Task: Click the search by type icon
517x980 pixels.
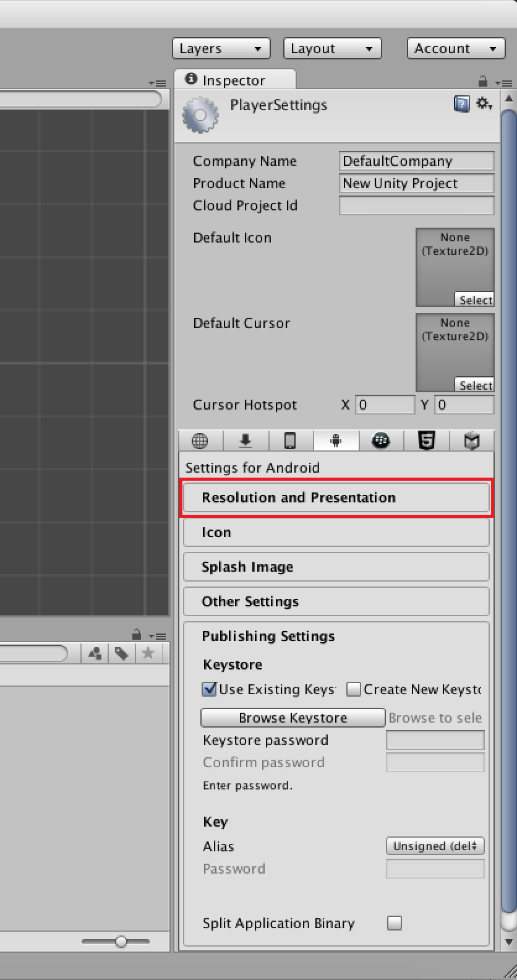Action: pos(95,653)
